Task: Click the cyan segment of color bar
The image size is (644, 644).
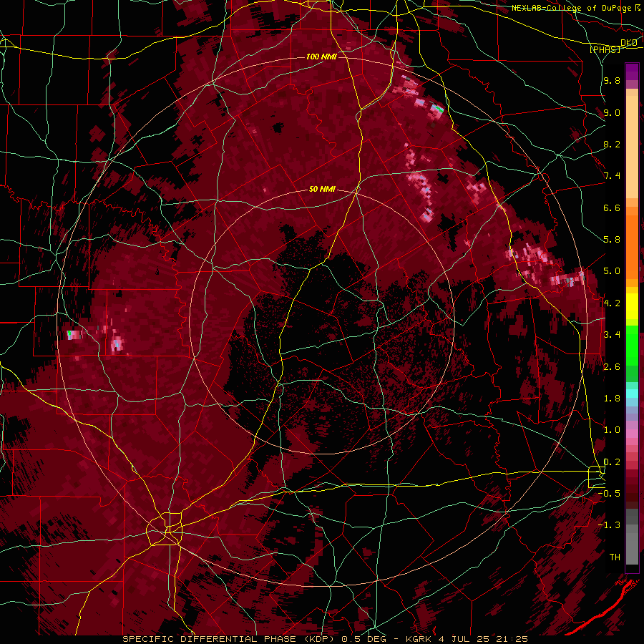Action: coord(632,393)
